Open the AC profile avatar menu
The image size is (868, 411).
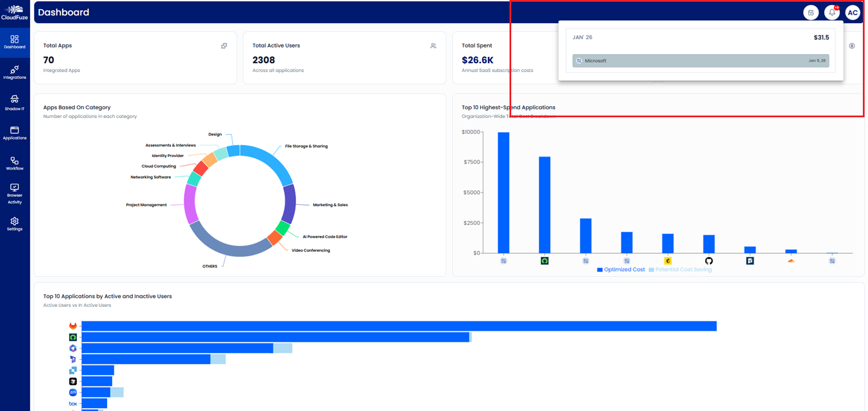853,12
